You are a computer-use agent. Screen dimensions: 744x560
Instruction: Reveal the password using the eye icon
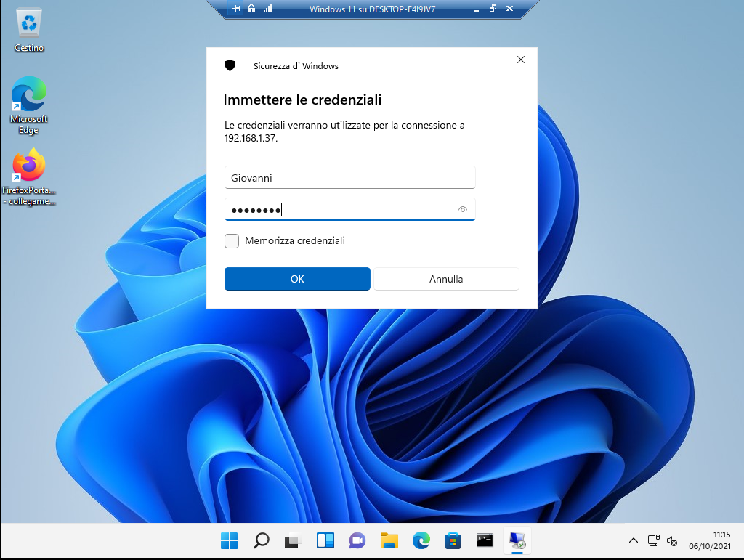[x=463, y=209]
